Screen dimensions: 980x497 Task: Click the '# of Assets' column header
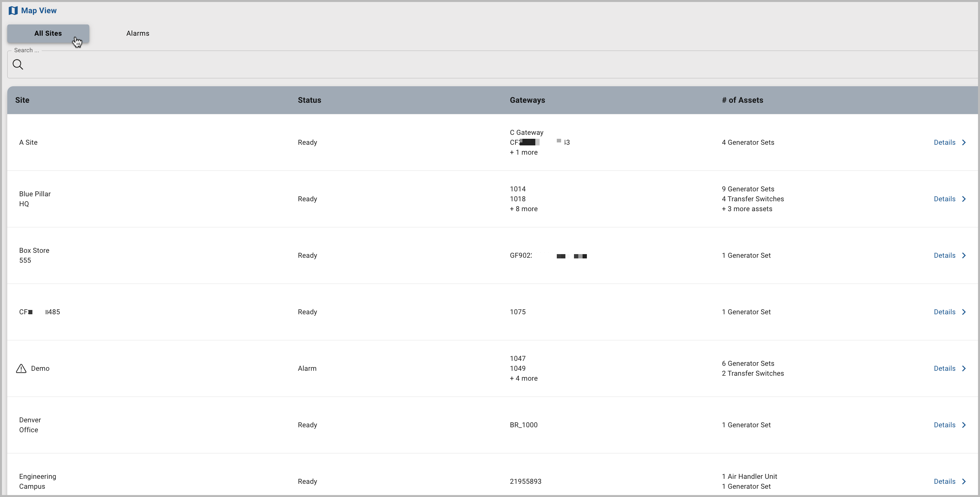click(x=742, y=99)
